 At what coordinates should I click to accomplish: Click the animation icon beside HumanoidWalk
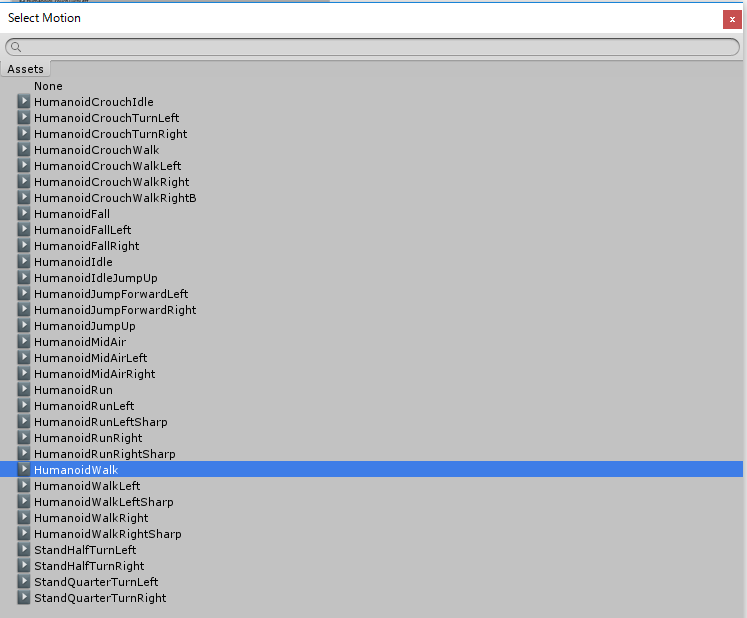24,470
